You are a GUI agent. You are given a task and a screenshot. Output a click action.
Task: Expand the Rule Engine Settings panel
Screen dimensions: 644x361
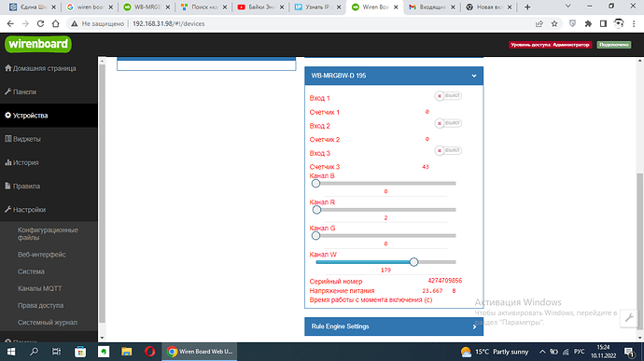pos(394,326)
